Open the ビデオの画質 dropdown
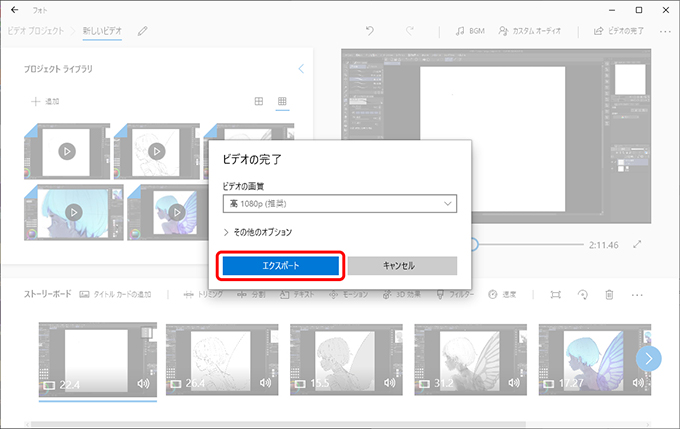 [x=339, y=204]
